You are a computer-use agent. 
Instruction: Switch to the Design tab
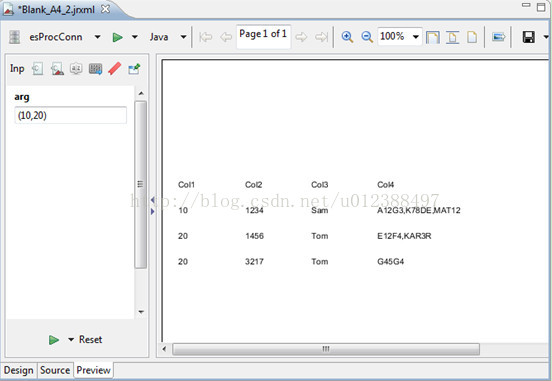click(x=18, y=370)
